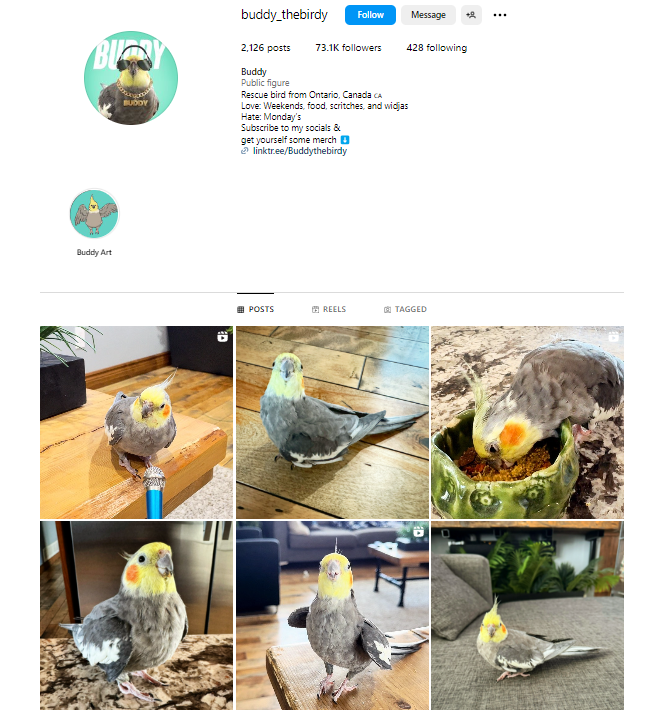The height and width of the screenshot is (710, 668).
Task: Open post of bird on wooden floor
Action: (x=332, y=422)
